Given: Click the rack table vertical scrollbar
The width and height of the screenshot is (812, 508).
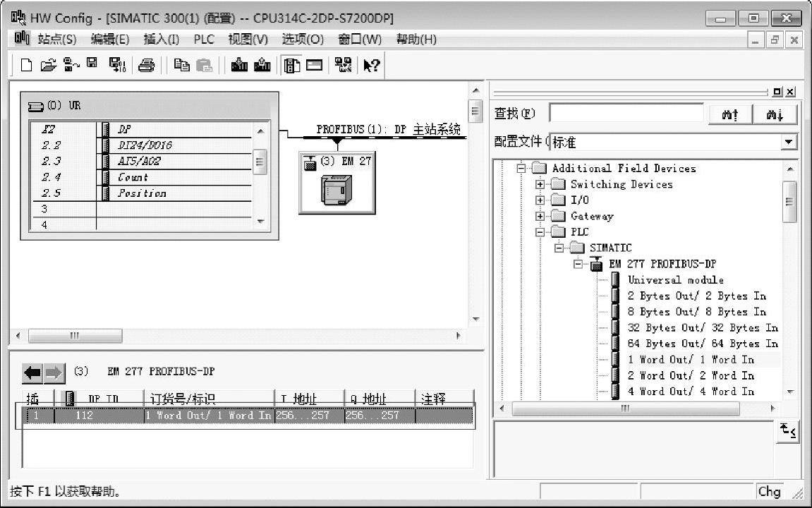Looking at the screenshot, I should [x=260, y=176].
